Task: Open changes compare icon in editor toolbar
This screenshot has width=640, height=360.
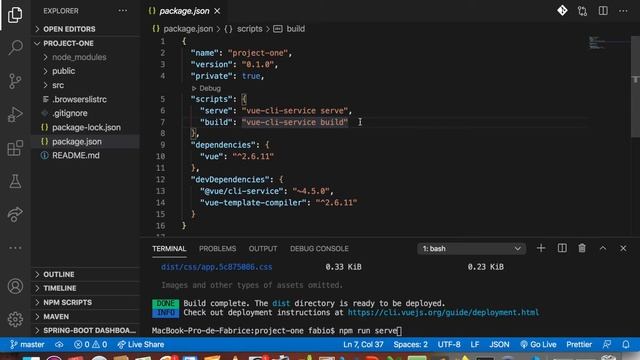Action: [x=582, y=11]
